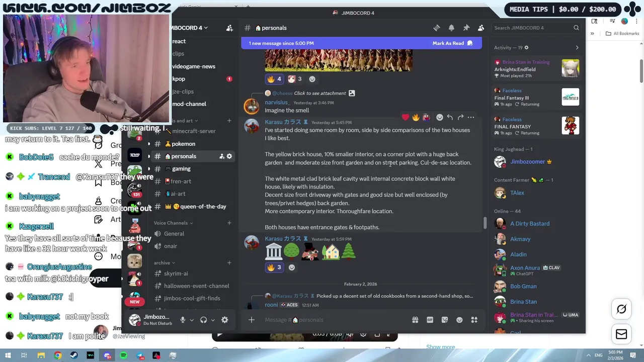Open User Settings gear
Screen dimensions: 644x362
pyautogui.click(x=225, y=320)
